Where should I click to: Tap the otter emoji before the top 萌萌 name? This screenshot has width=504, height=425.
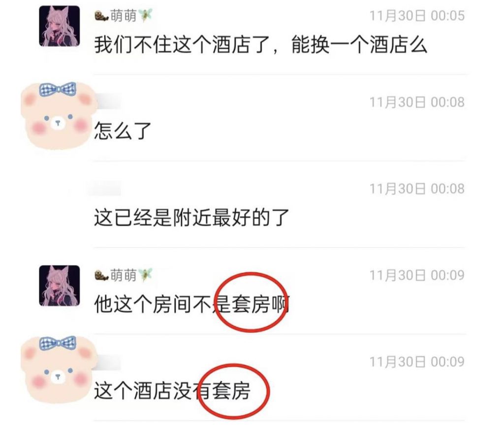coord(101,15)
